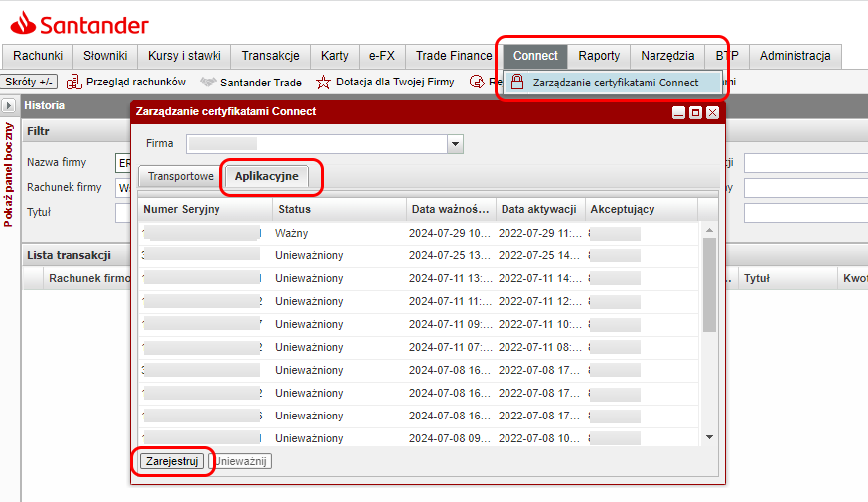868x502 pixels.
Task: Click the Historia panel title
Action: coord(45,105)
